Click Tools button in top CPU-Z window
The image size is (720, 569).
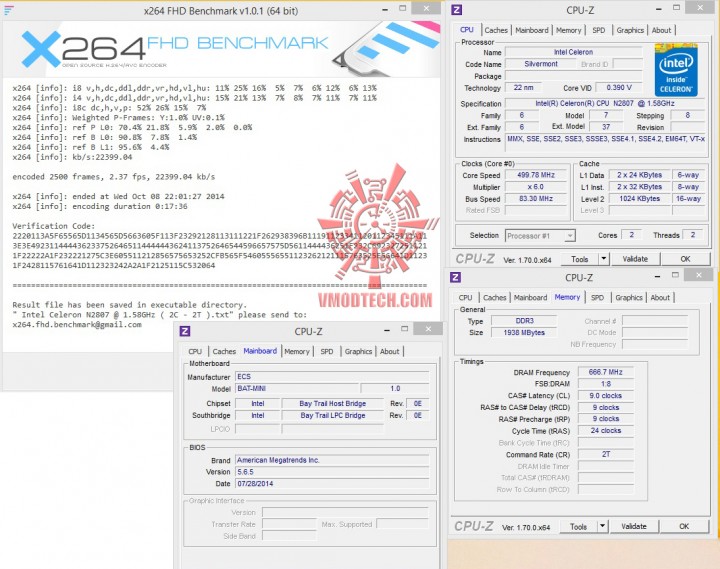(x=580, y=259)
